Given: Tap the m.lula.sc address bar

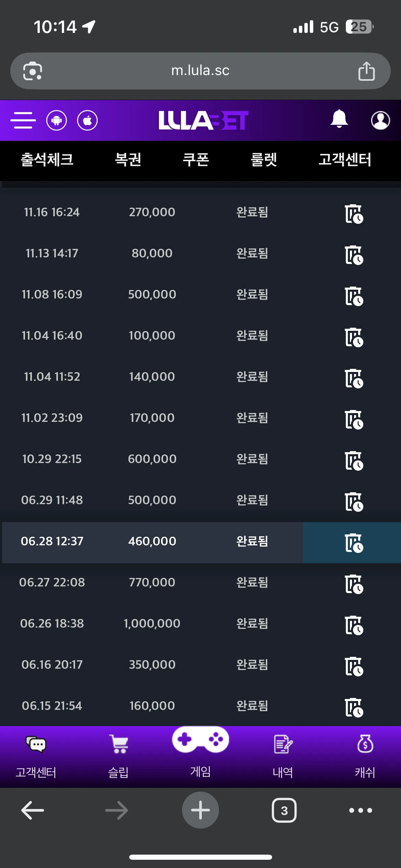Looking at the screenshot, I should pos(200,71).
